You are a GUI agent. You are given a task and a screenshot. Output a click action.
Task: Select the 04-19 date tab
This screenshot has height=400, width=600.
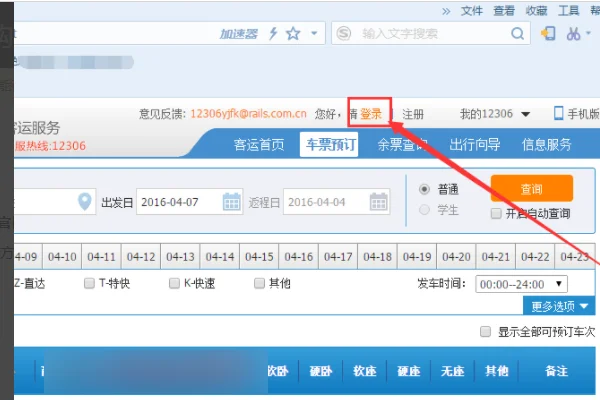(x=417, y=257)
